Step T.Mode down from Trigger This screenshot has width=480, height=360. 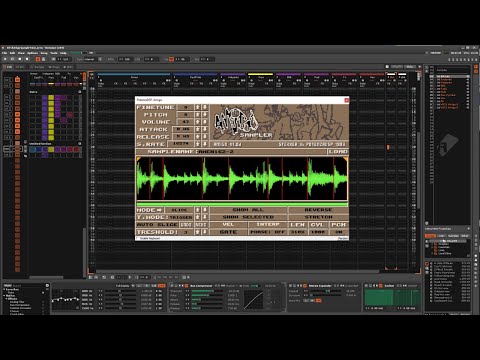(205, 217)
